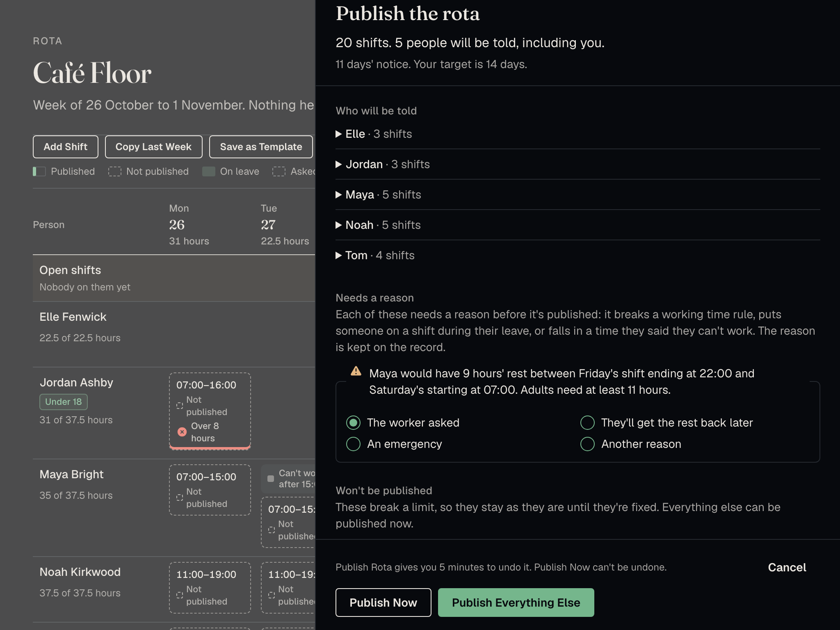Click the Publish Now button
The image size is (840, 630).
tap(383, 603)
